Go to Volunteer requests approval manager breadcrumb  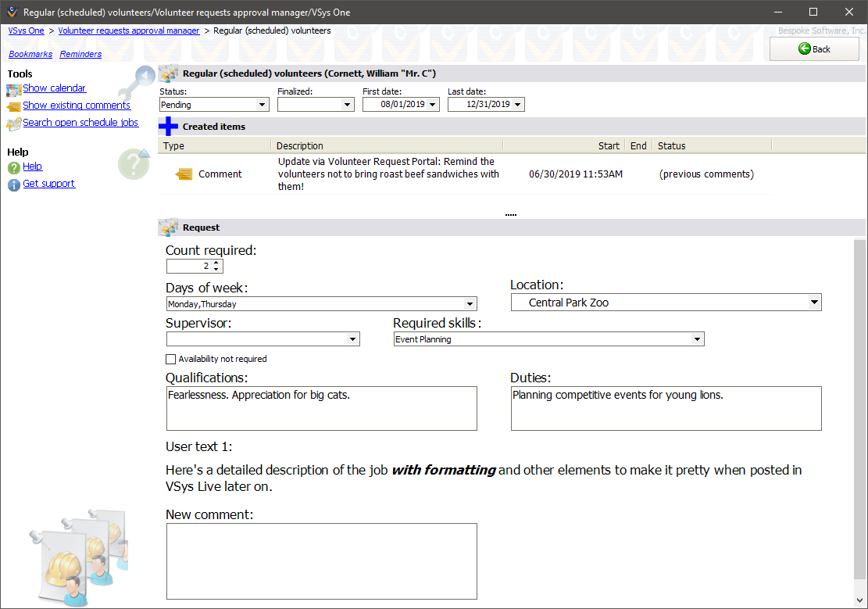pos(129,30)
